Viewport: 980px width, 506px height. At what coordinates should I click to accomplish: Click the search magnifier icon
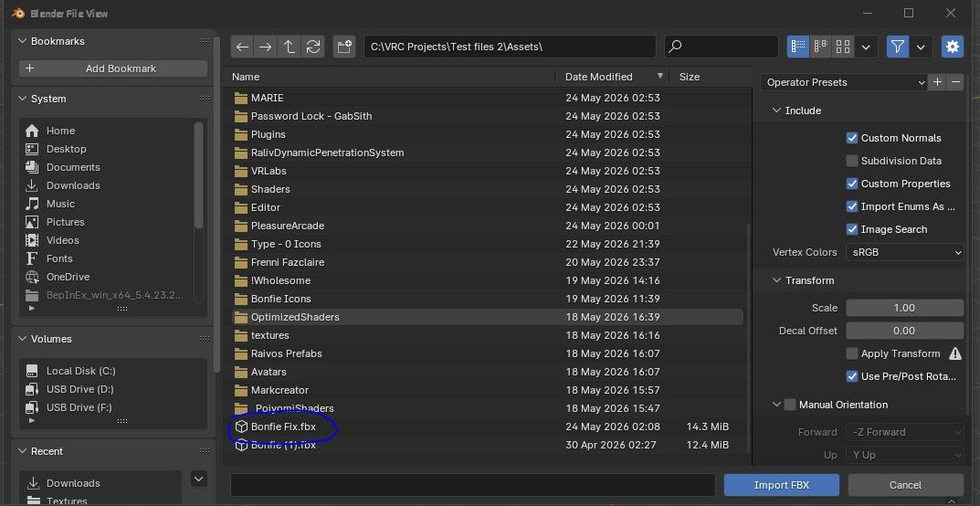click(x=675, y=47)
